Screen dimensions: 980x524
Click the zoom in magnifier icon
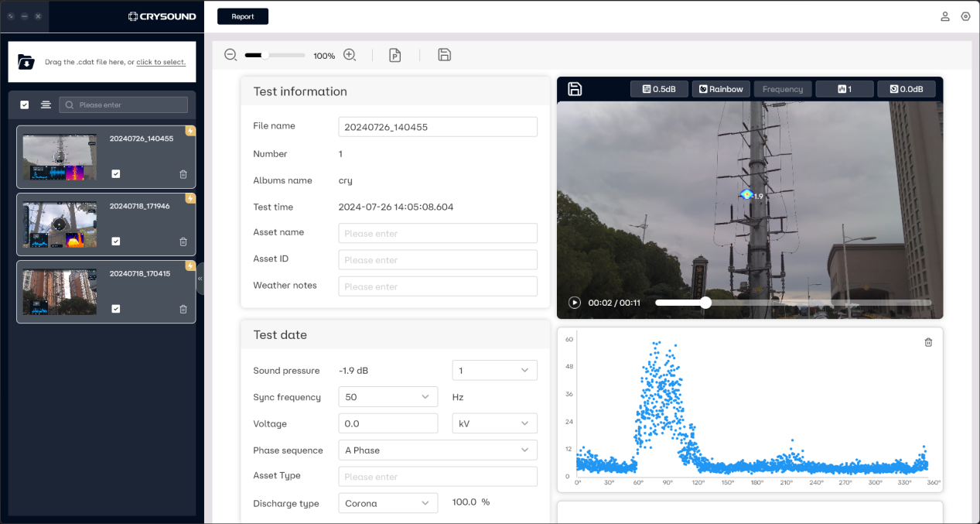pos(350,55)
